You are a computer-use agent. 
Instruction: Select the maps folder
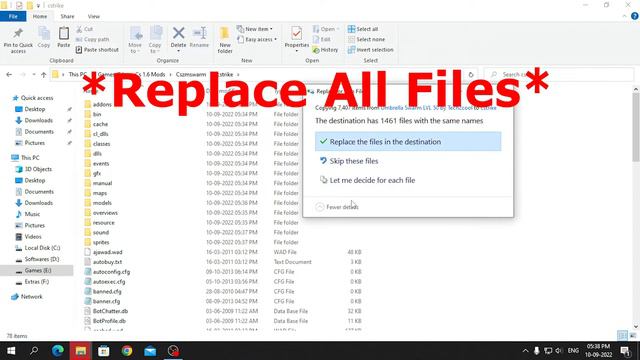coord(100,193)
